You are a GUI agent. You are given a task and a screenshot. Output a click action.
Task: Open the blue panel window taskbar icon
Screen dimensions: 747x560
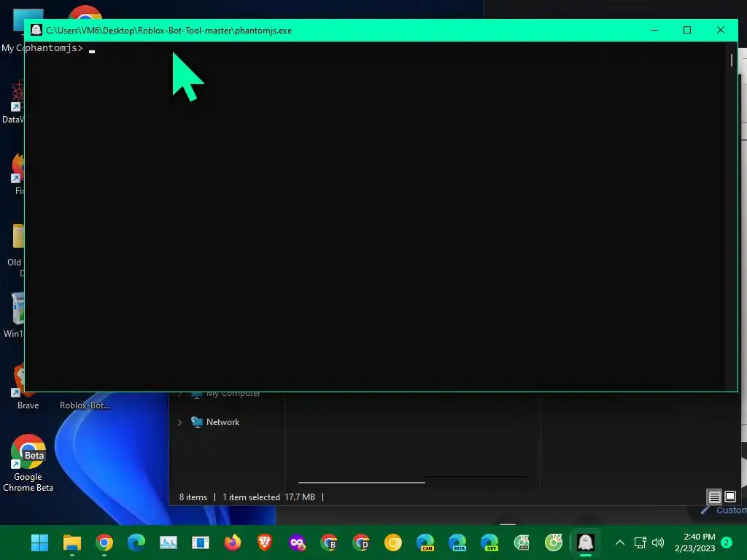[x=201, y=542]
